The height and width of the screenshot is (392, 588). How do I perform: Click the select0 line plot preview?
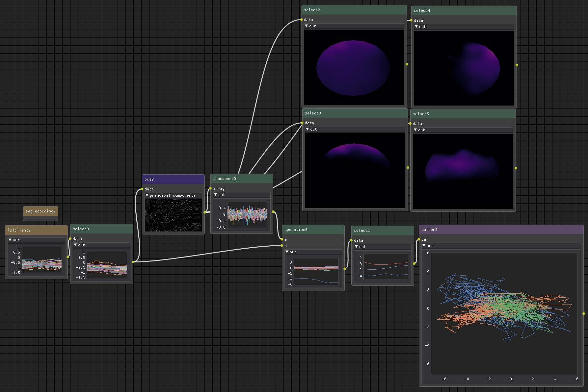point(107,265)
